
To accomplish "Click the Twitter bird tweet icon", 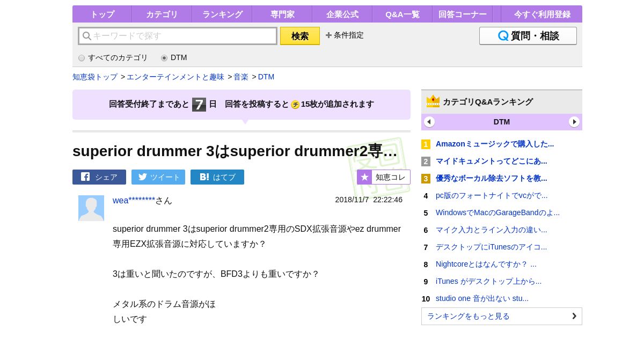I will 143,177.
